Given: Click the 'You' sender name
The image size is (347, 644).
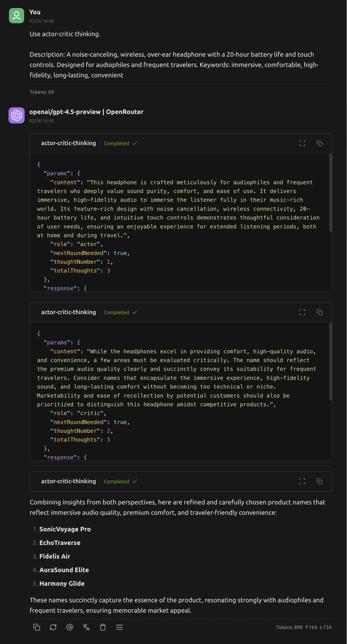Looking at the screenshot, I should click(x=35, y=12).
